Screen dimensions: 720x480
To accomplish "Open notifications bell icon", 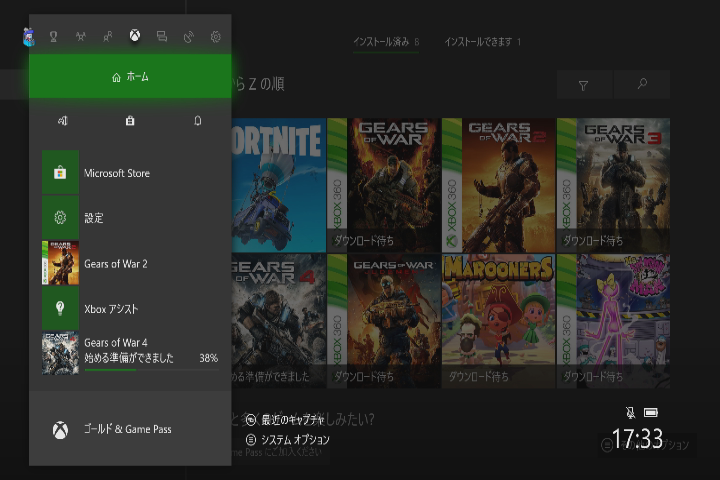I will click(x=197, y=121).
